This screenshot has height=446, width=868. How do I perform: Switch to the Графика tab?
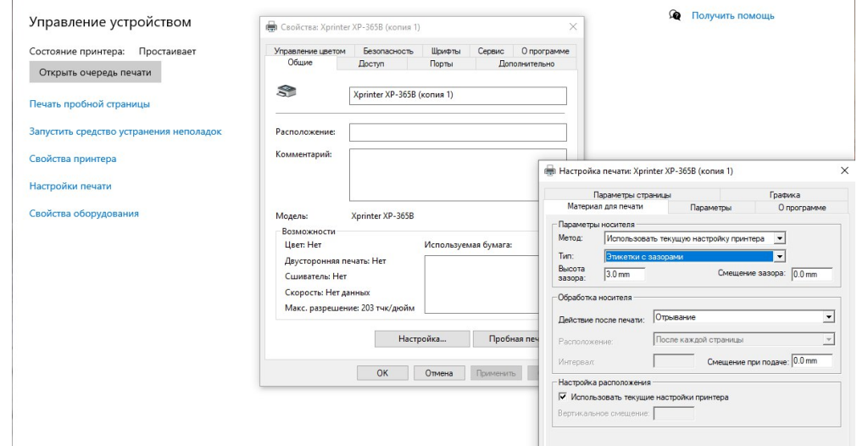click(x=784, y=195)
